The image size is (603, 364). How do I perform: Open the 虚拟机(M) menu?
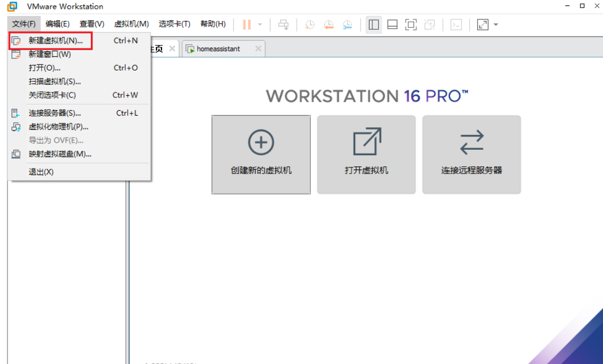coord(132,24)
